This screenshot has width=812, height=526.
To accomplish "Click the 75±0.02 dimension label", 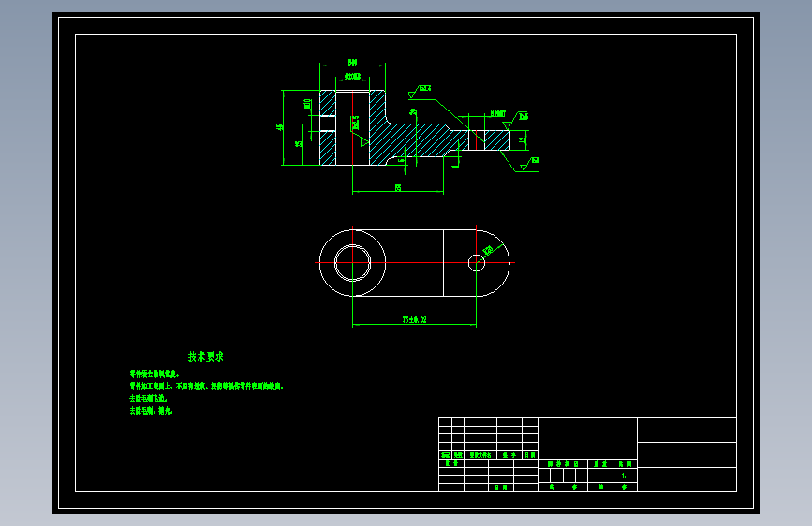I will tap(415, 320).
